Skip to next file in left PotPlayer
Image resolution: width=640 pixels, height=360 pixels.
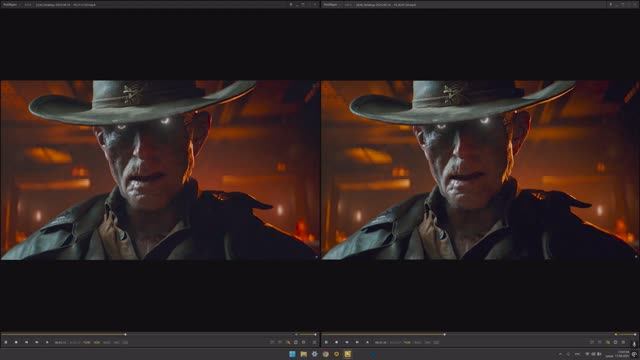click(x=37, y=342)
